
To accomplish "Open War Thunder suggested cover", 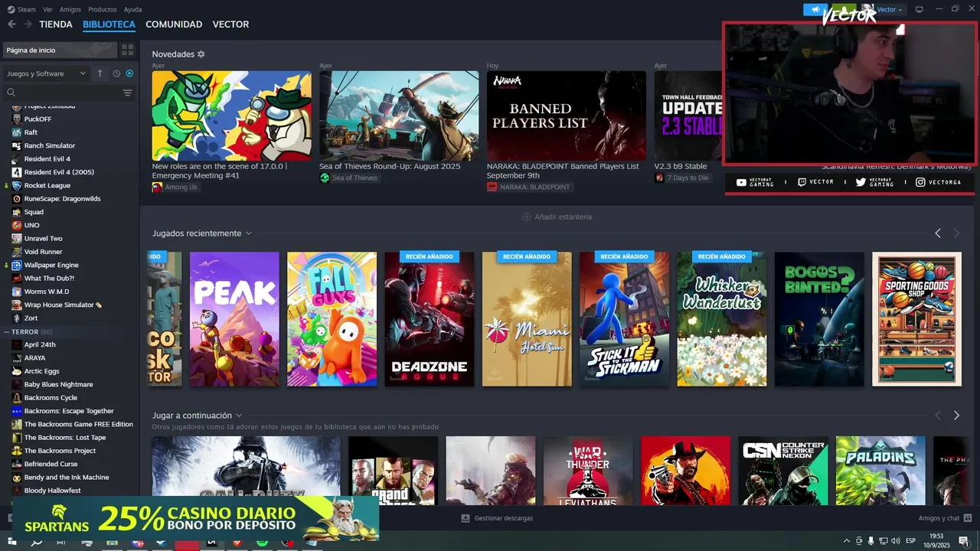I will pos(588,471).
